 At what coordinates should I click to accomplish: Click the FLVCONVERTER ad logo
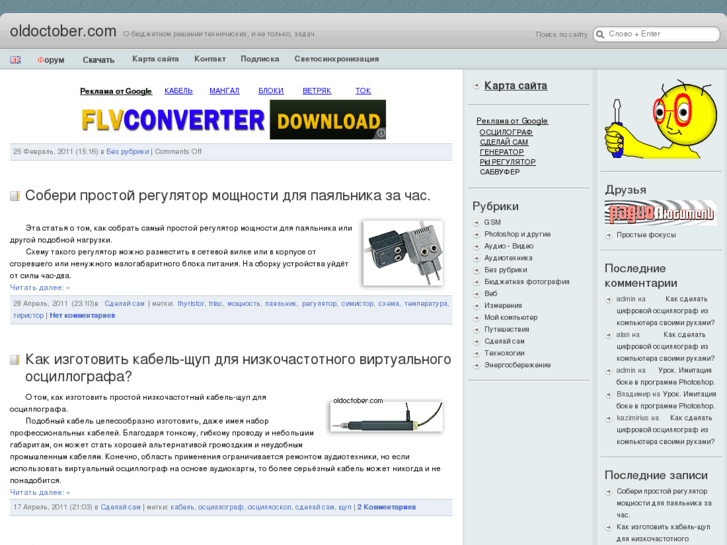point(172,120)
